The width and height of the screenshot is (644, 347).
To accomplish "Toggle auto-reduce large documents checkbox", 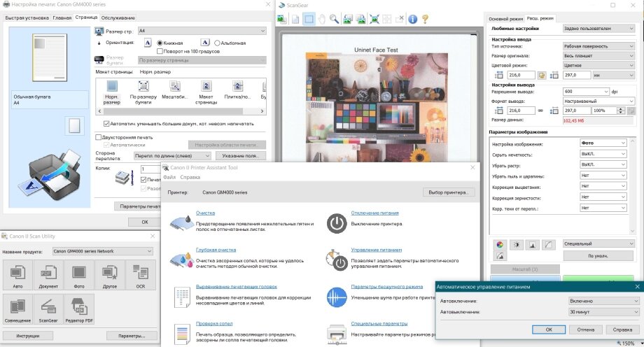I will (106, 124).
